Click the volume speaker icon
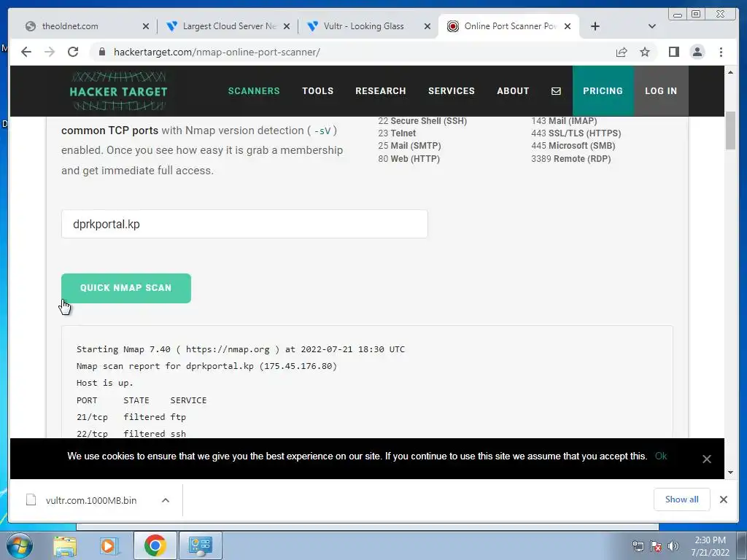The width and height of the screenshot is (747, 560). click(673, 546)
